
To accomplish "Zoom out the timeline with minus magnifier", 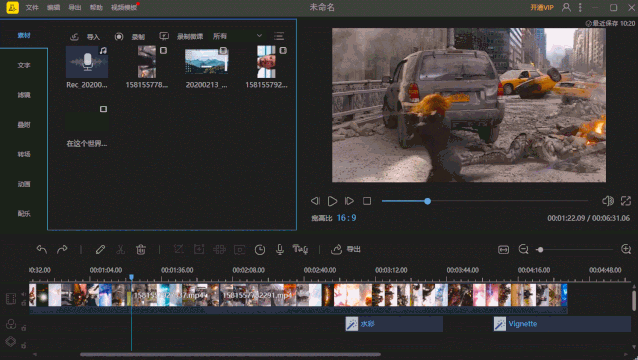I will [x=523, y=249].
